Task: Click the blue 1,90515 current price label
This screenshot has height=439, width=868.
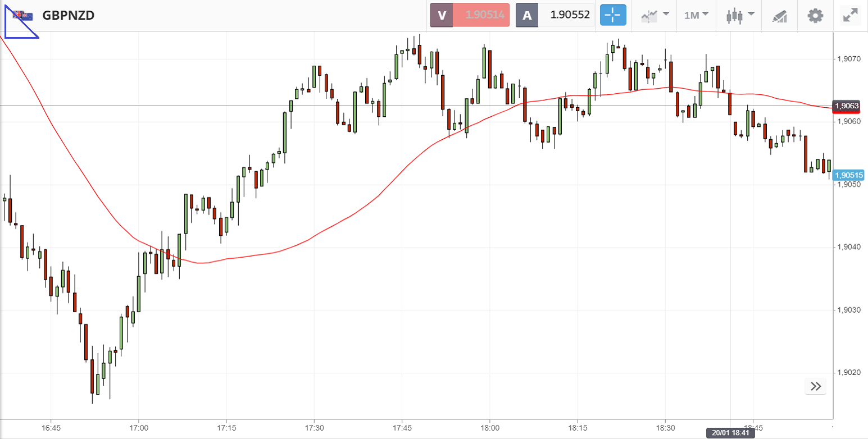Action: (848, 175)
